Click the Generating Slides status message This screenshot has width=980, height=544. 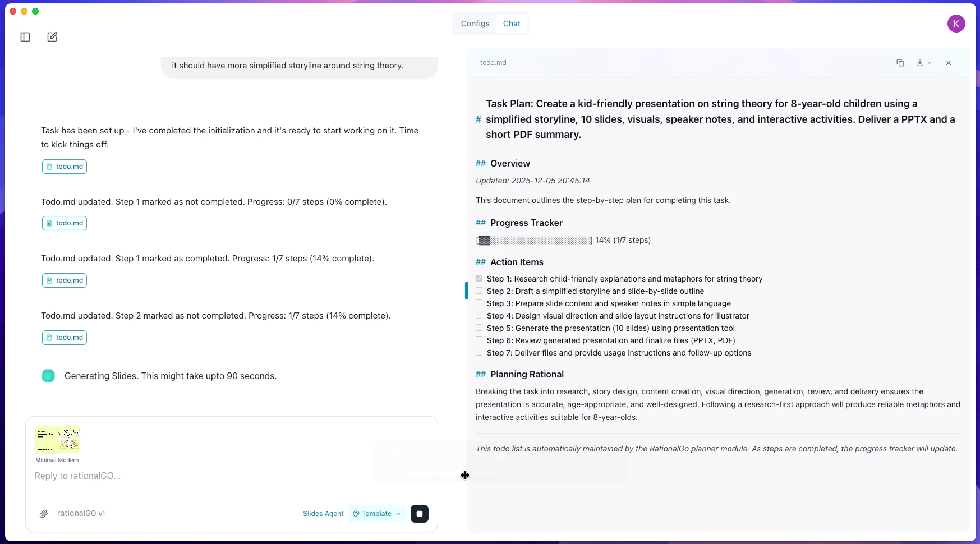171,376
